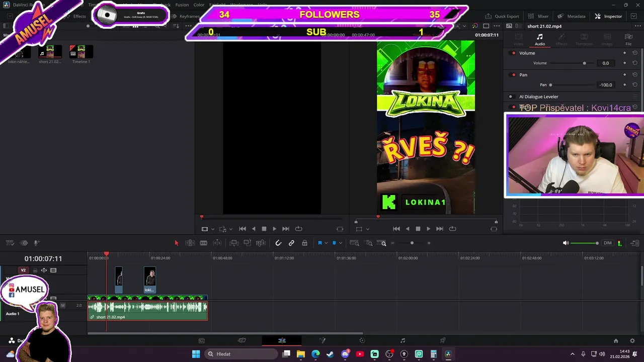Reset the Volume section
Screen dimensions: 644x362
(x=635, y=53)
